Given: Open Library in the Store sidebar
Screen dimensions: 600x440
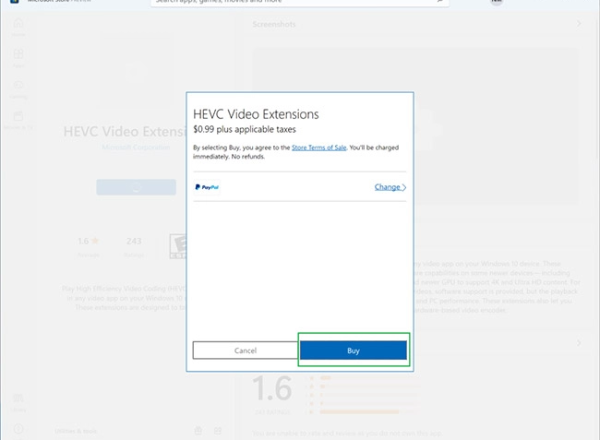Looking at the screenshot, I should [x=18, y=403].
